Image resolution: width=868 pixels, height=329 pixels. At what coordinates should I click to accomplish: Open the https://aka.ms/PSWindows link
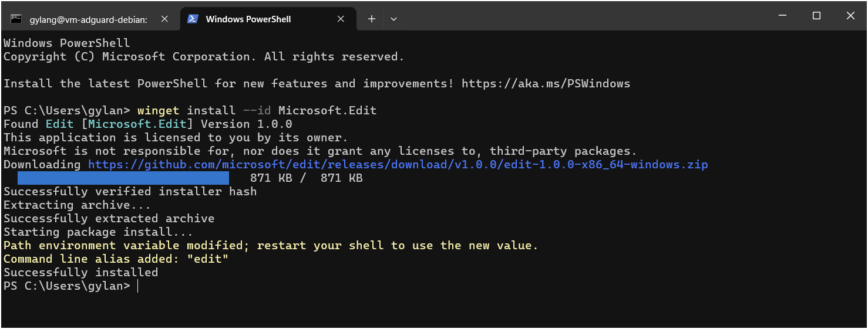click(546, 84)
